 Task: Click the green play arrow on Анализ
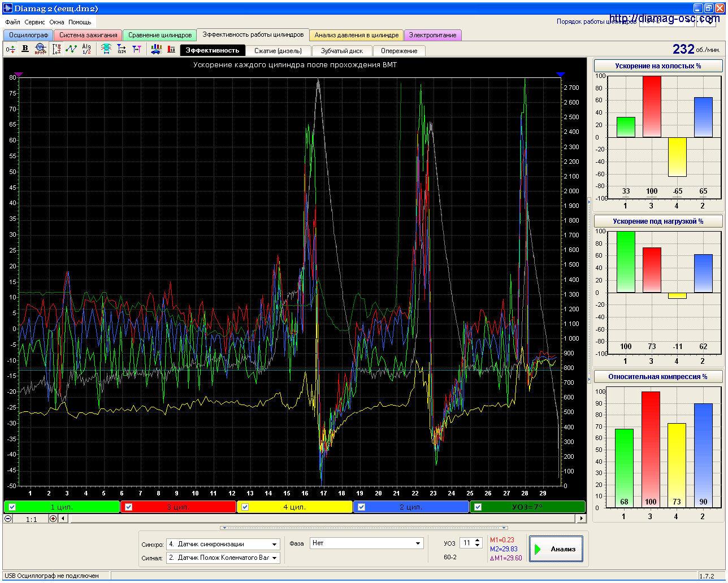click(538, 549)
